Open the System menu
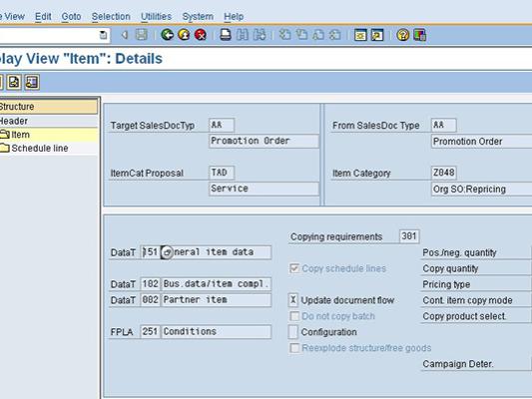The image size is (532, 399). tap(198, 16)
